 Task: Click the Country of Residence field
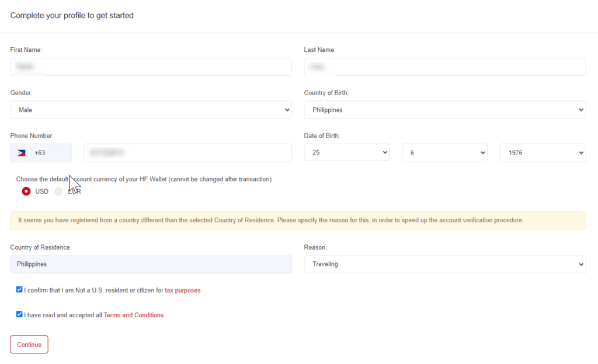151,264
